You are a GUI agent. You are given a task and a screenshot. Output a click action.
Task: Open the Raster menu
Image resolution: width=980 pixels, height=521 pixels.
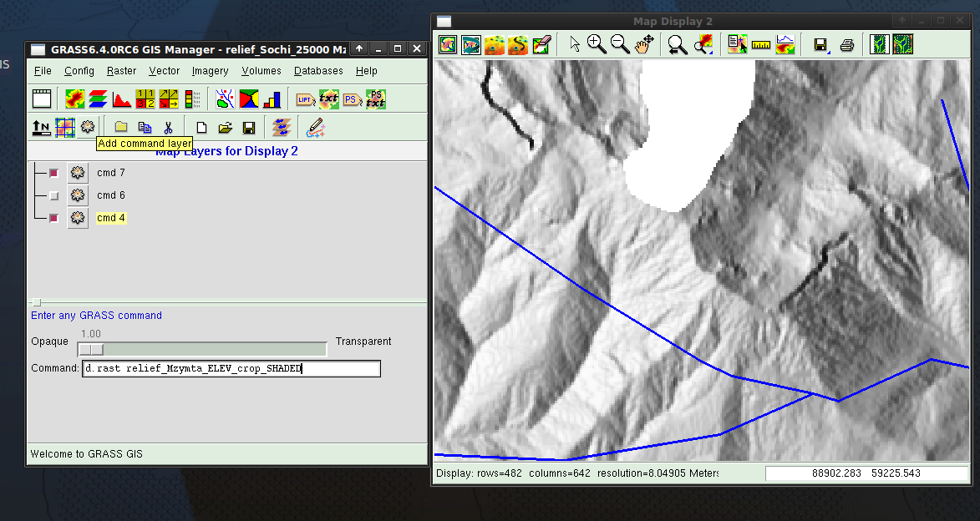121,71
